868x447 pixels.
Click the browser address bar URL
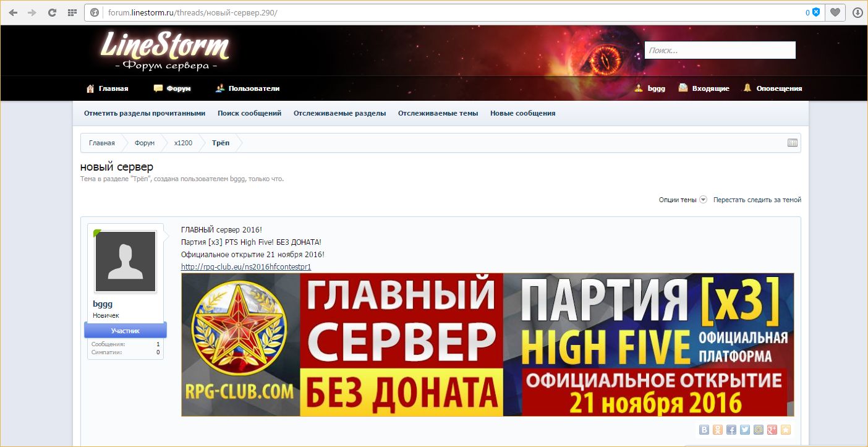(x=193, y=12)
